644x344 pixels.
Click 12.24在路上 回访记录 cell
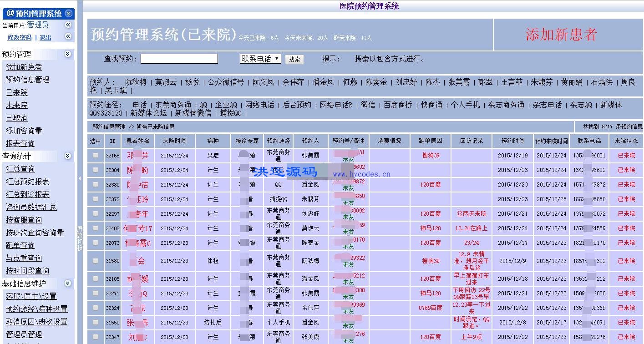point(472,228)
